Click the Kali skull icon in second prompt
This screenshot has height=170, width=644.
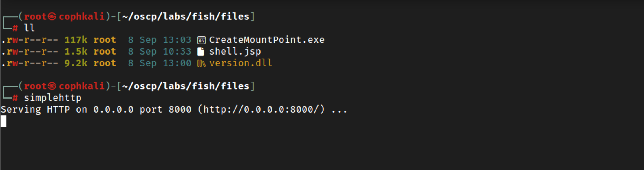(x=52, y=86)
